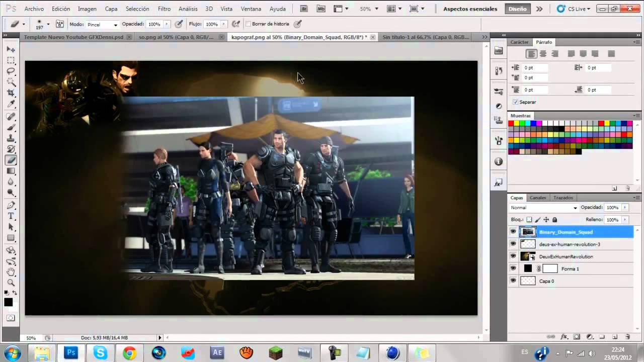Screen dimensions: 644x362
Task: Select the Eyedropper tool
Action: (x=11, y=104)
